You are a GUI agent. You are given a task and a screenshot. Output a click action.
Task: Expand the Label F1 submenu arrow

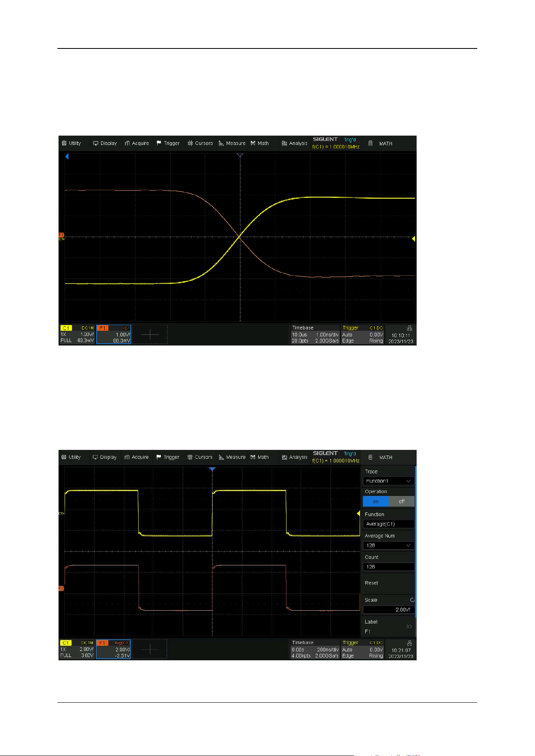(409, 627)
